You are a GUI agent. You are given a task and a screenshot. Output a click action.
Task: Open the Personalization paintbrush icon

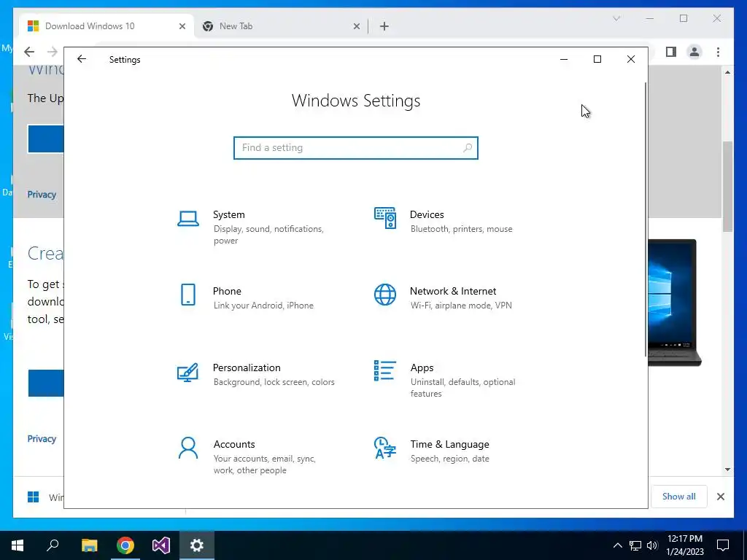pyautogui.click(x=187, y=373)
